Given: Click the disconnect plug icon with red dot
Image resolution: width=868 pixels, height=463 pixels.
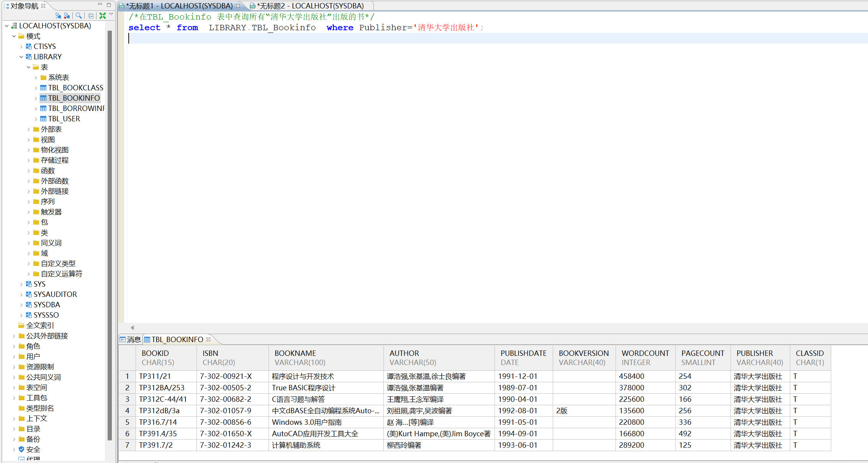Looking at the screenshot, I should (x=67, y=16).
